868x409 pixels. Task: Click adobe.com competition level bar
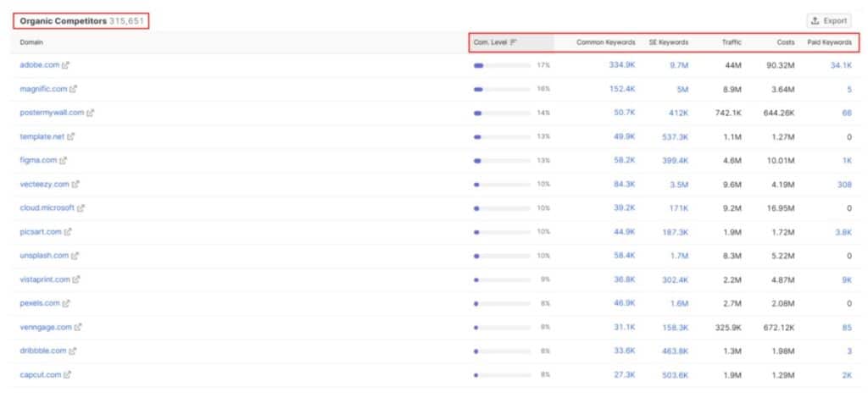[502, 65]
